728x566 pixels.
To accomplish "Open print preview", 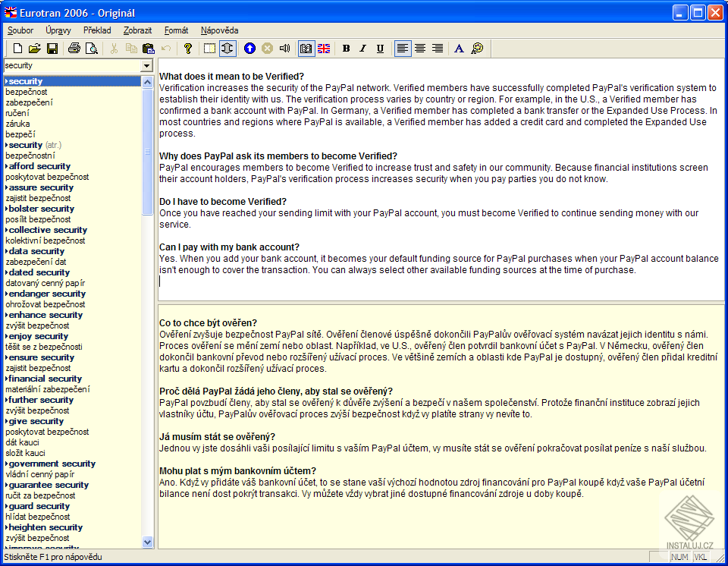I will tap(92, 49).
